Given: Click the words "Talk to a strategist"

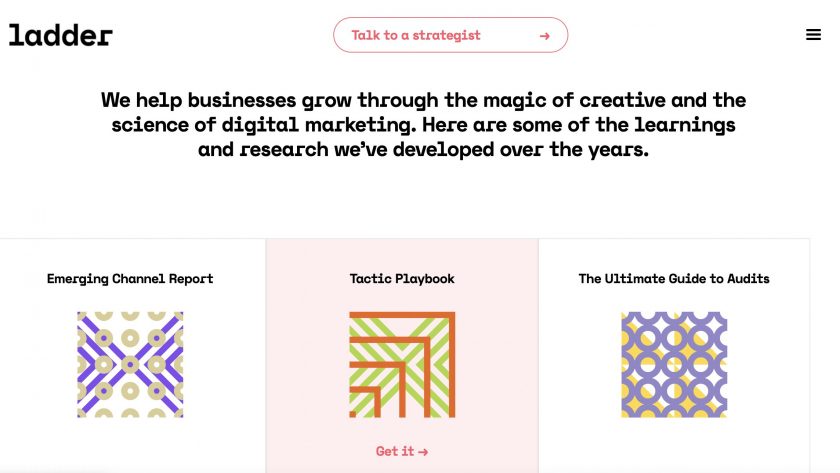Looking at the screenshot, I should click(416, 35).
